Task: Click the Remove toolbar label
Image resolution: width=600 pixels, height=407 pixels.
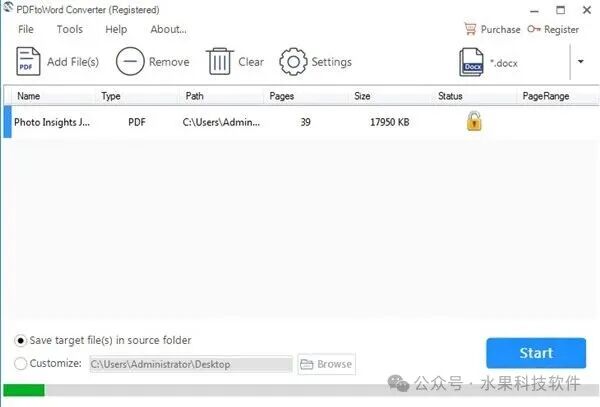Action: 169,62
